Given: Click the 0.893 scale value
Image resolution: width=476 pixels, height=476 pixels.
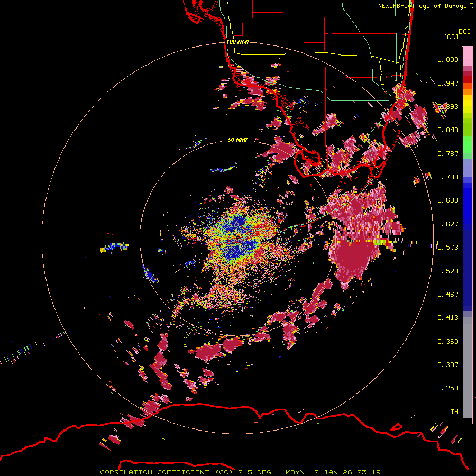Looking at the screenshot, I should (448, 106).
